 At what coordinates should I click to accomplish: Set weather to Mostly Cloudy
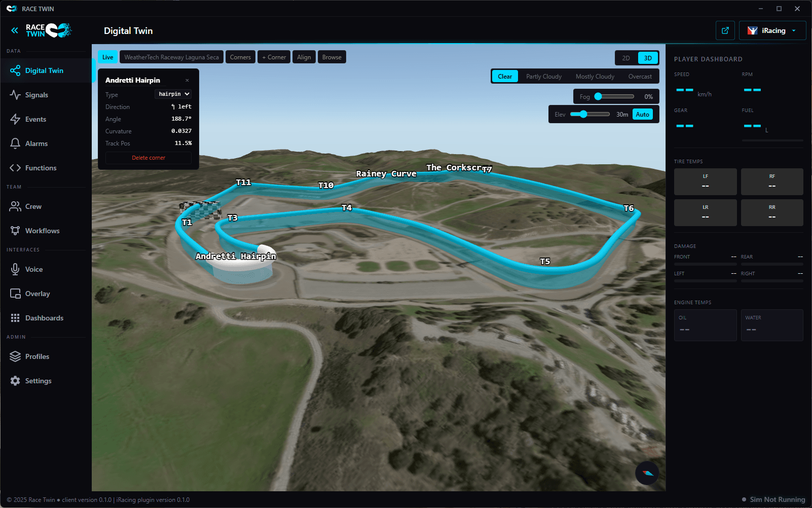pos(595,77)
